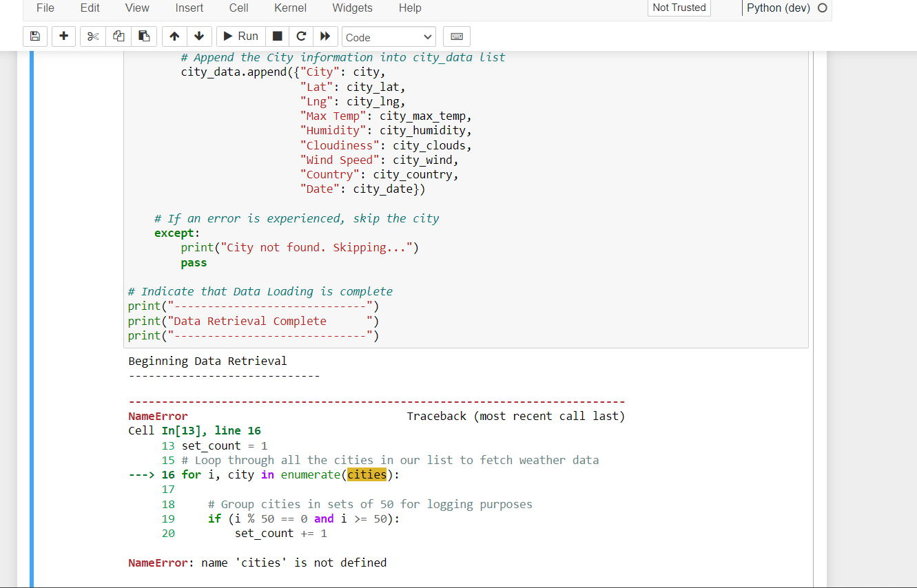
Task: Check kernel status via the kernel indicator circle
Action: click(x=822, y=8)
